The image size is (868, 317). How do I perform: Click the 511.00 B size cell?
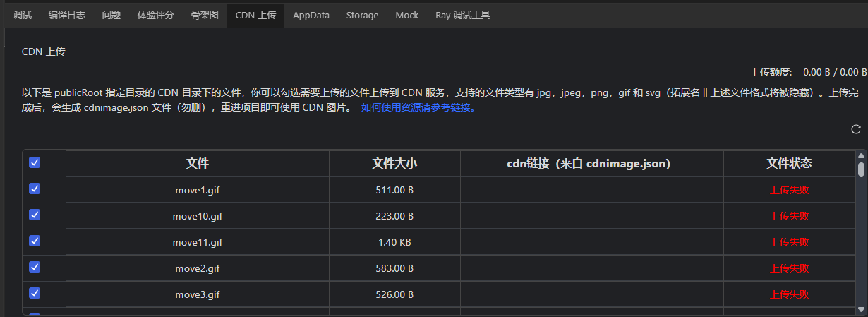[x=394, y=190]
